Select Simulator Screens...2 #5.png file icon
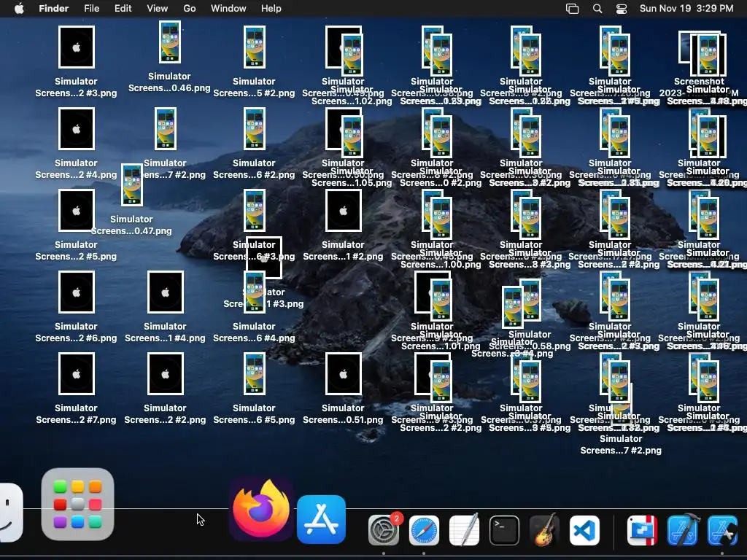The height and width of the screenshot is (560, 747). (x=76, y=211)
